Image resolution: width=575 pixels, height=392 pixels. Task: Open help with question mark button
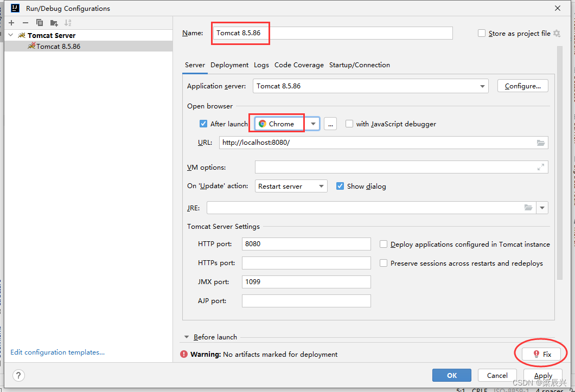click(x=18, y=375)
